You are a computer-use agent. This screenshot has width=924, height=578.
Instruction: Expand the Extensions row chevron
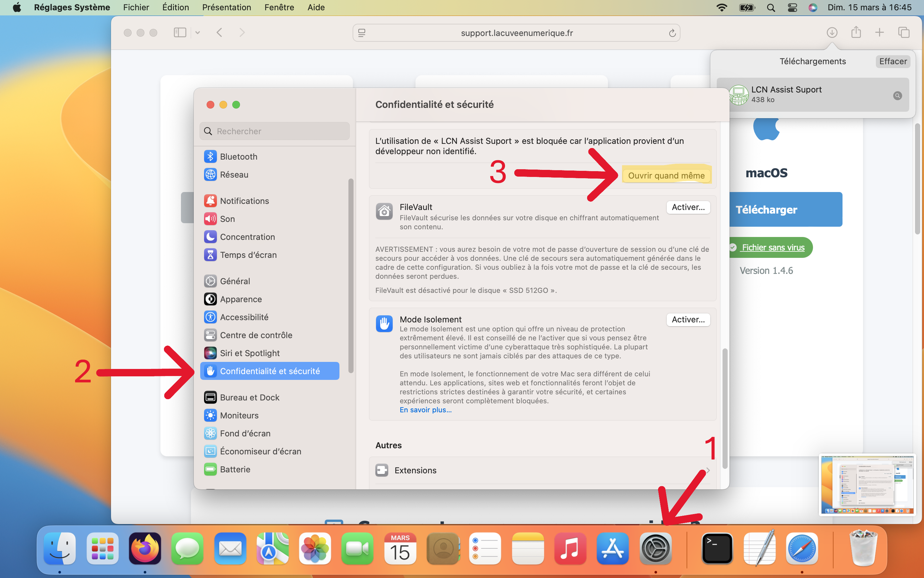708,470
